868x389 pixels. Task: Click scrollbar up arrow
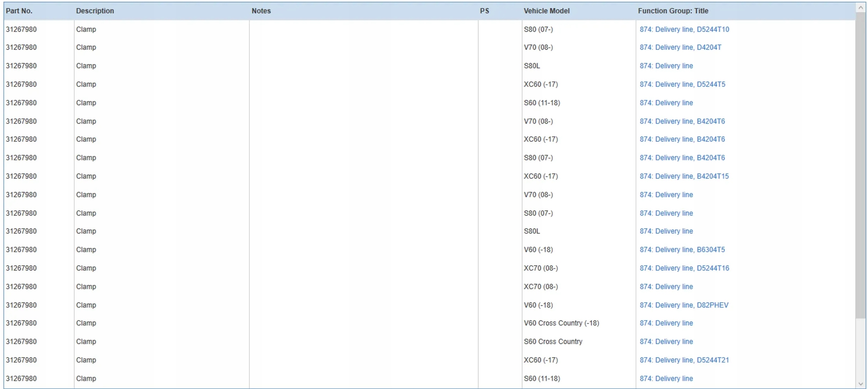click(x=860, y=8)
